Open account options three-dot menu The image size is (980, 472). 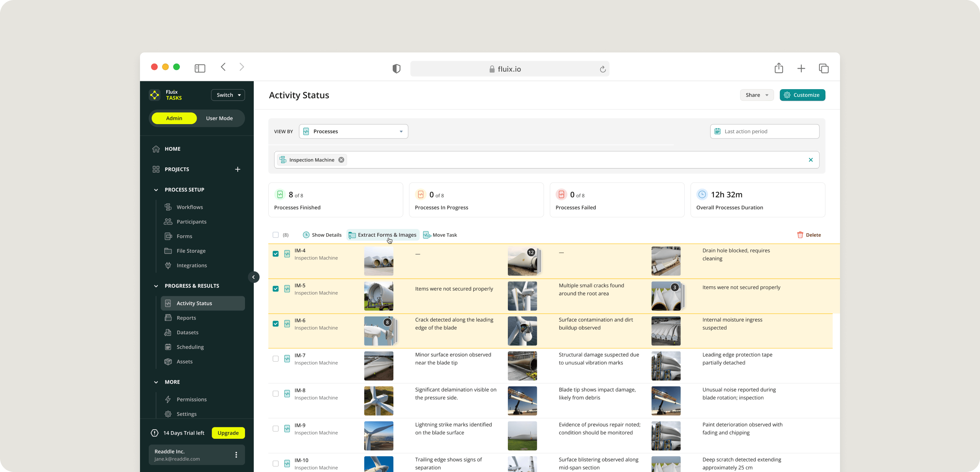(236, 455)
